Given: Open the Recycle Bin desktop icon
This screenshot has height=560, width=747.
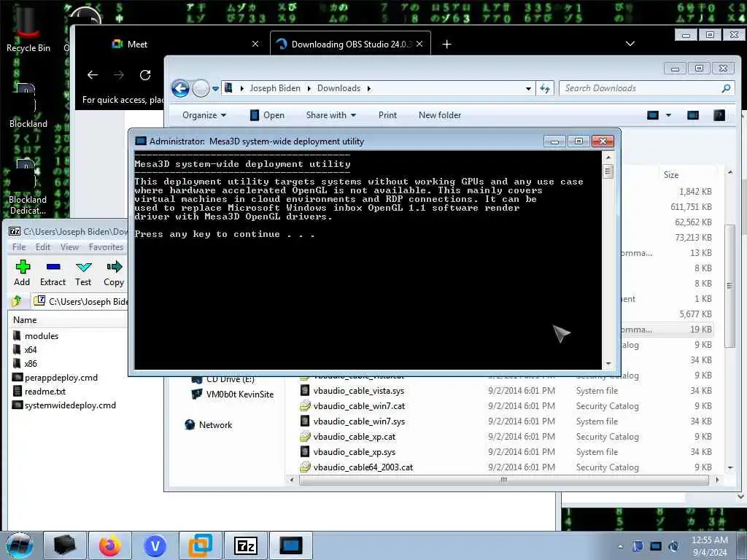Looking at the screenshot, I should [x=28, y=28].
